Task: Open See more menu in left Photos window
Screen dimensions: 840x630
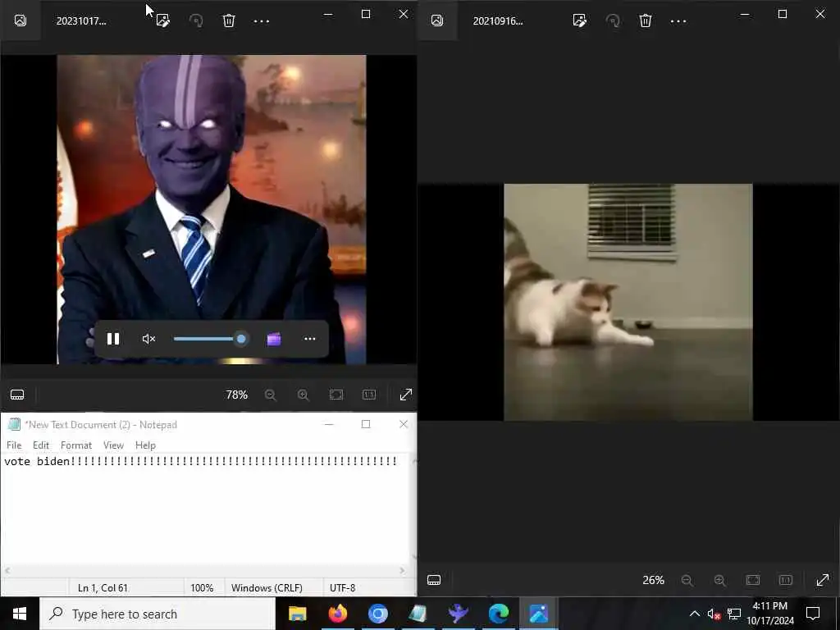Action: point(262,21)
